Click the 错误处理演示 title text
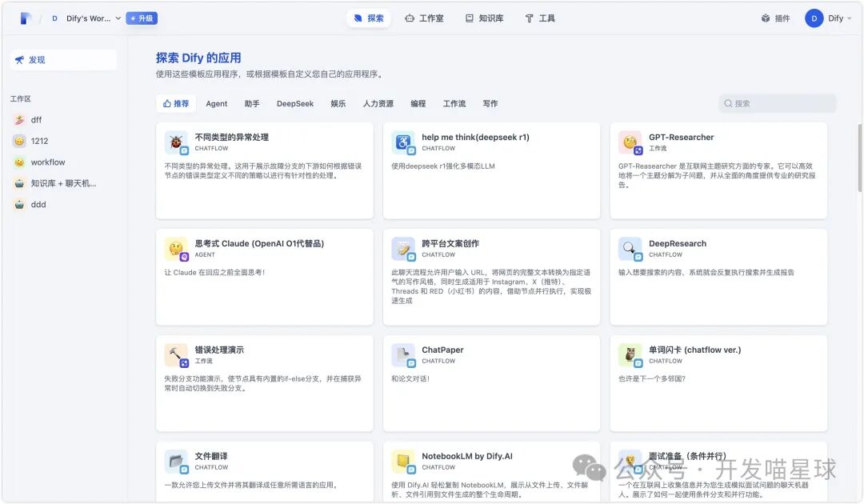 tap(219, 350)
